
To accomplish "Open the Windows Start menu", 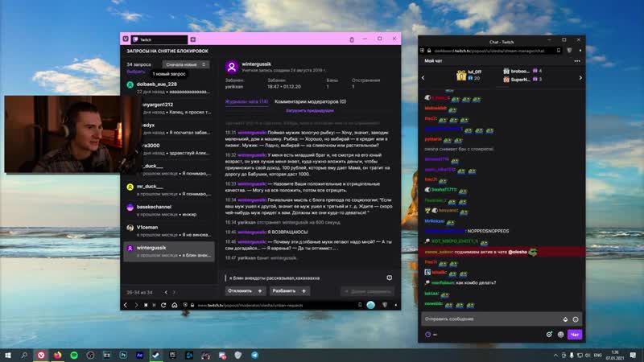I will pos(8,355).
